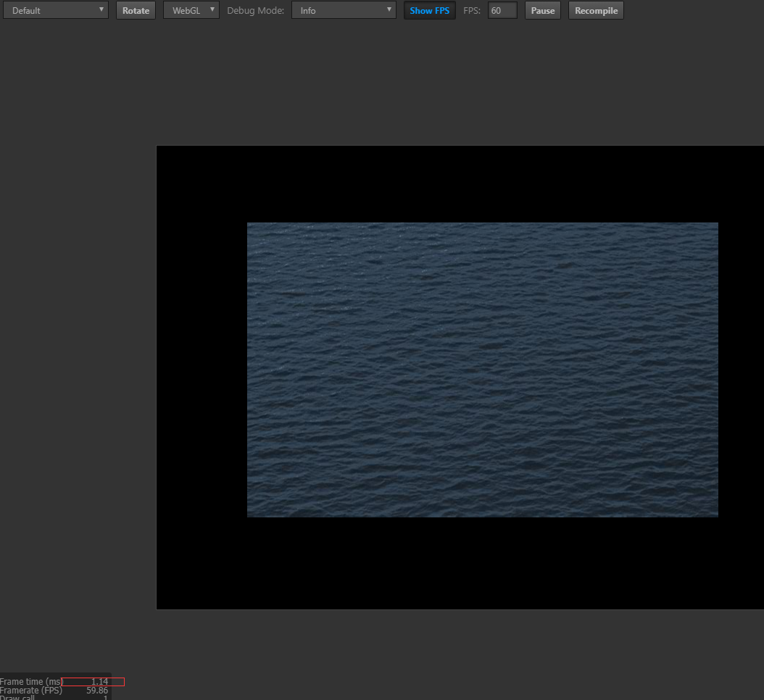Click the 'Frame time (ms)' label
This screenshot has width=764, height=700.
click(31, 681)
